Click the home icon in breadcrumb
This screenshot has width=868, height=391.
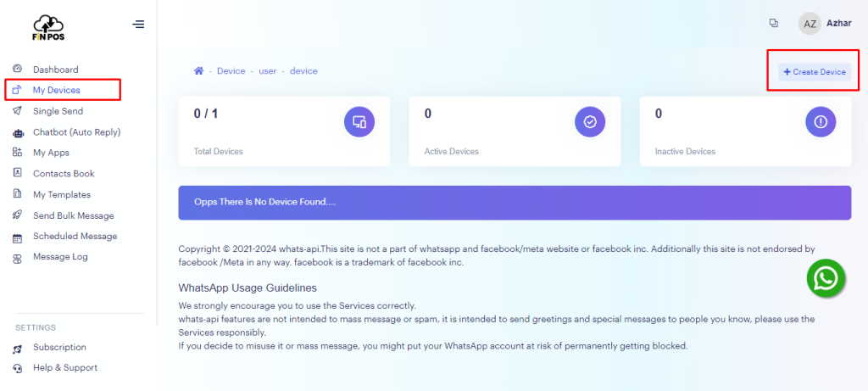click(x=198, y=71)
